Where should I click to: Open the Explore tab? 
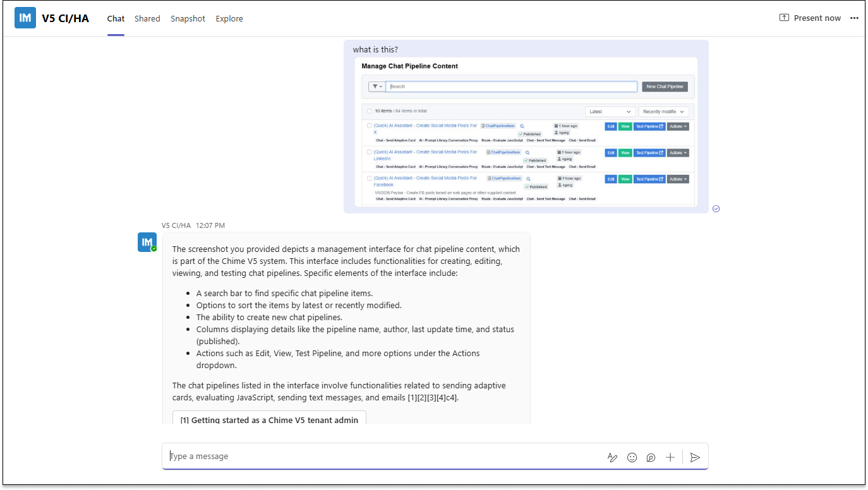[x=229, y=18]
